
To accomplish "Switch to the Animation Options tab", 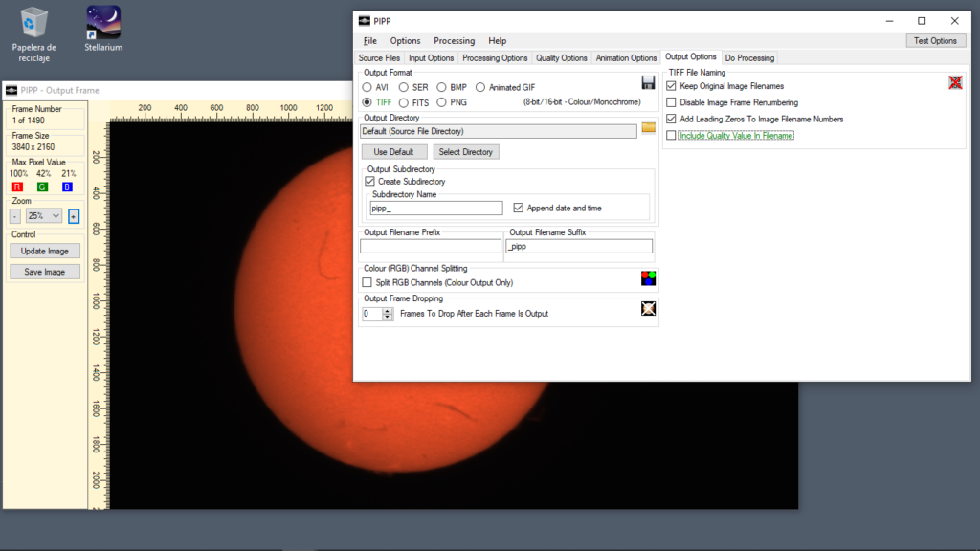I will point(626,58).
